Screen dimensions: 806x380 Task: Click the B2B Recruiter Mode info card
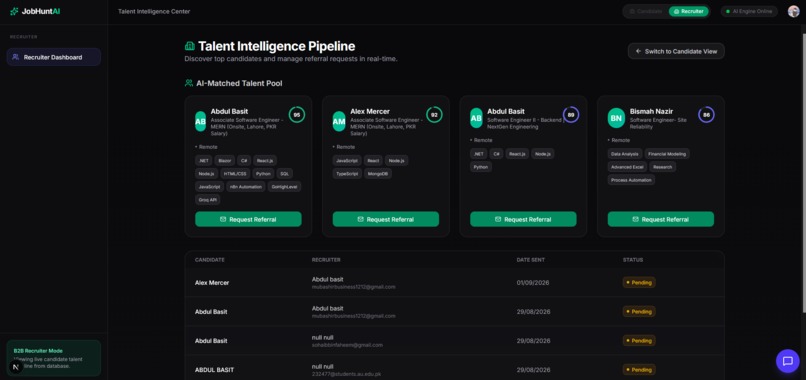(53, 358)
